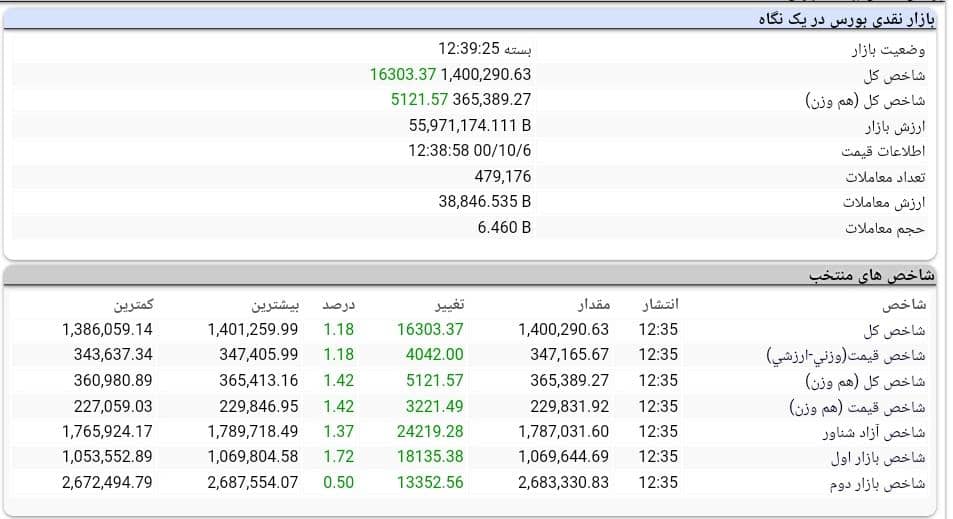Click lowest value 227,059.03
This screenshot has width=953, height=519.
[113, 406]
